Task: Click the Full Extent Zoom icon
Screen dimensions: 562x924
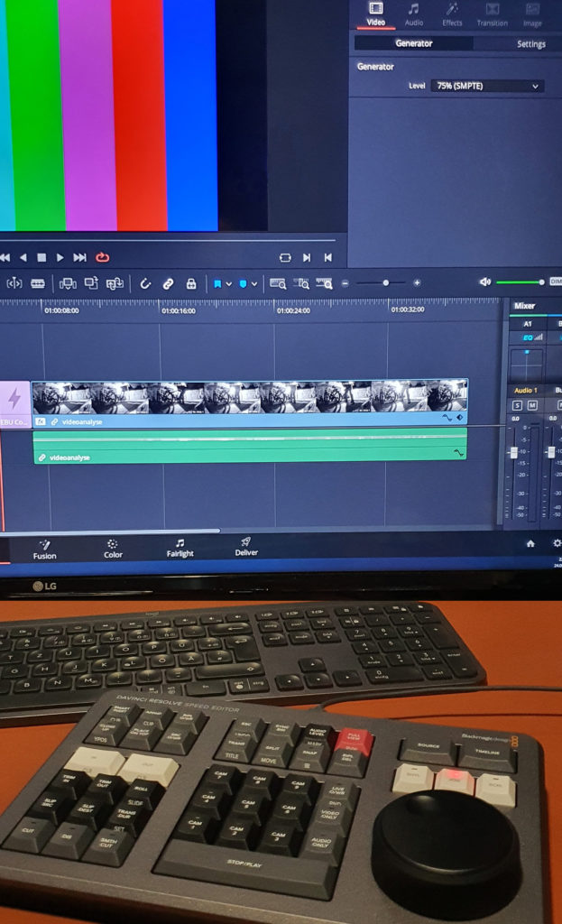Action: point(278,283)
